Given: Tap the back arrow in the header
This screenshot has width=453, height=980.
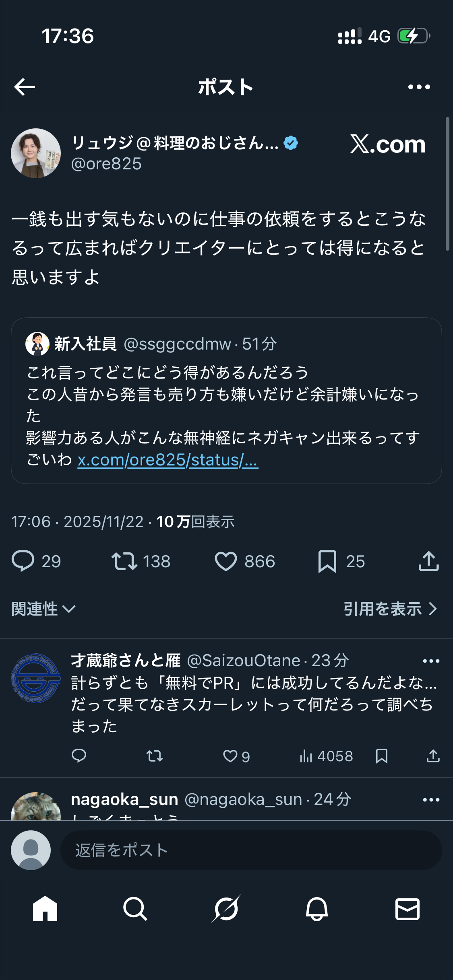Looking at the screenshot, I should tap(25, 87).
